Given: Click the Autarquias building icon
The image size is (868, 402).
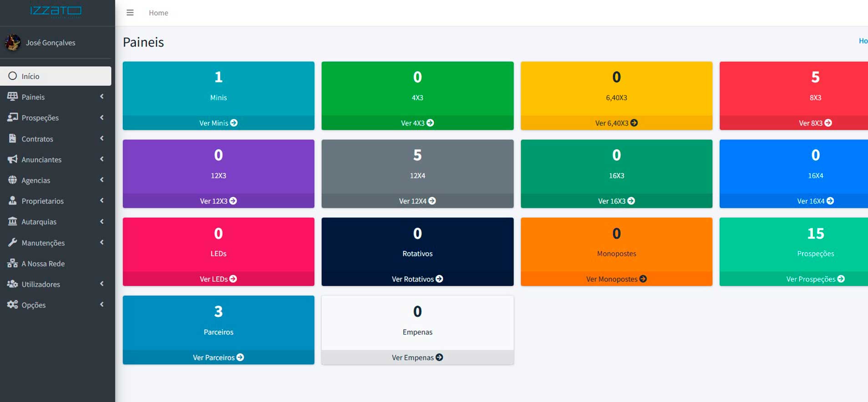Looking at the screenshot, I should pyautogui.click(x=12, y=221).
